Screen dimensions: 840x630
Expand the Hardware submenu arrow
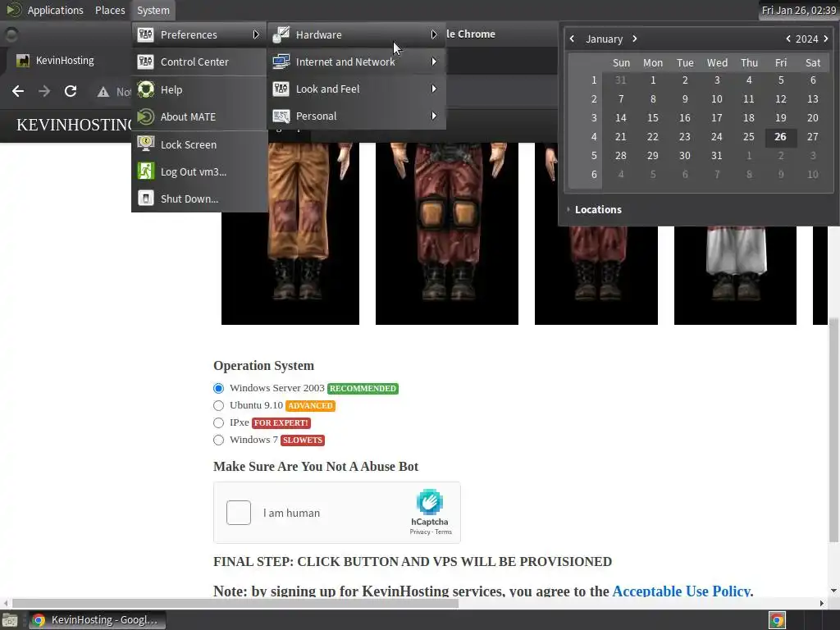coord(433,34)
